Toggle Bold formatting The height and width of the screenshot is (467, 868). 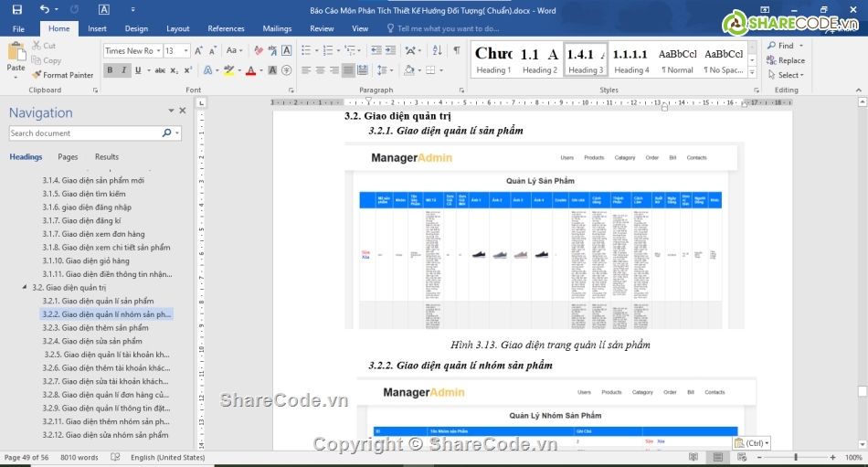[110, 70]
